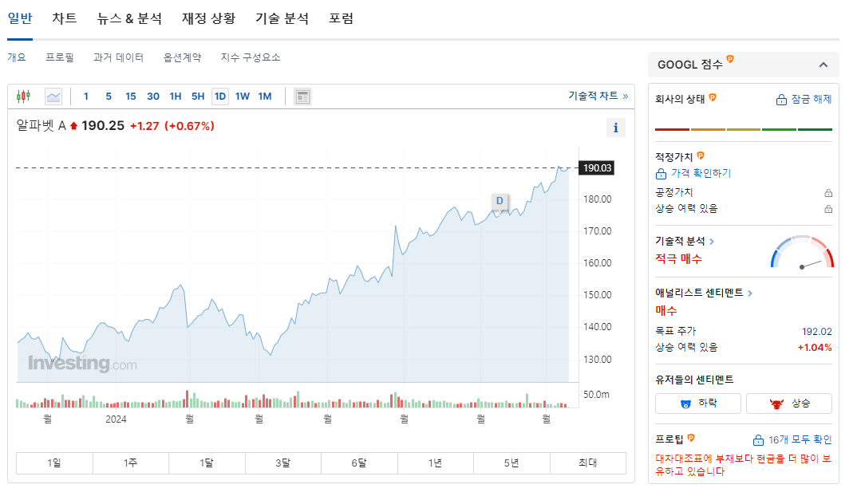Set chart interval to 1M
Image resolution: width=857 pixels, height=504 pixels.
265,96
